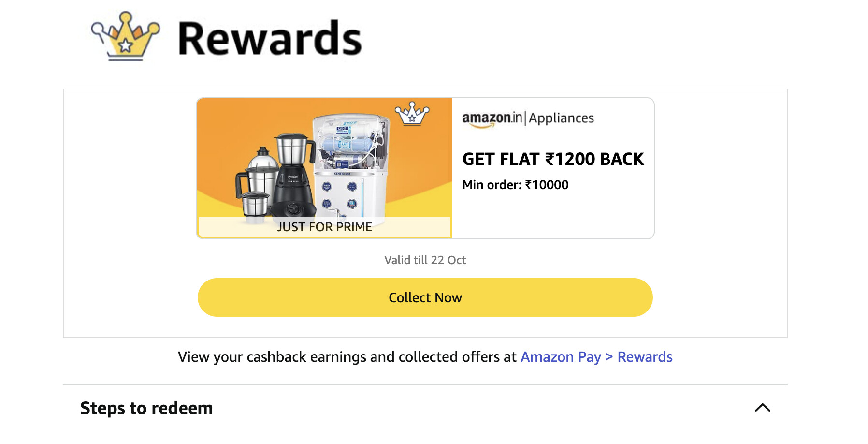Click the Appliances category label
Image resolution: width=868 pixels, height=444 pixels.
561,118
